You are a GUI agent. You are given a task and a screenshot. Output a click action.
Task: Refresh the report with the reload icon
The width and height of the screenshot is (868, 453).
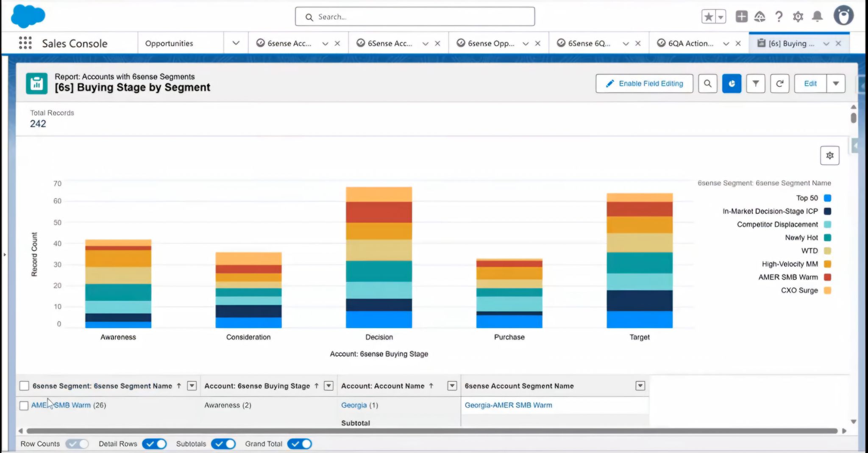click(779, 83)
